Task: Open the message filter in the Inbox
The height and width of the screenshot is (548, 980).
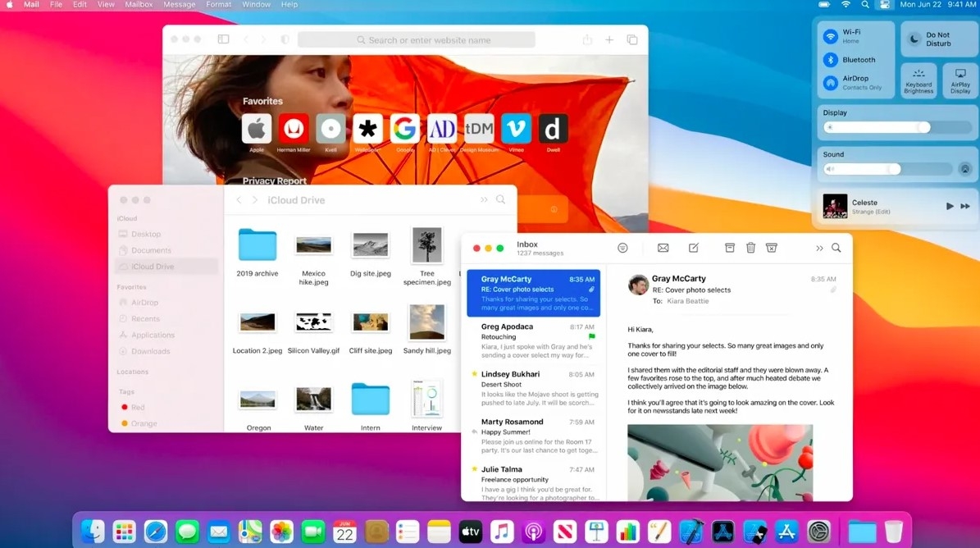Action: coord(622,247)
